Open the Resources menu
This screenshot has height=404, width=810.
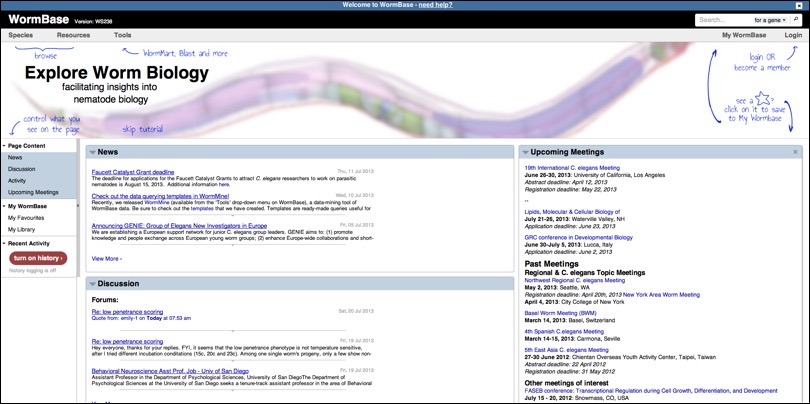[73, 35]
